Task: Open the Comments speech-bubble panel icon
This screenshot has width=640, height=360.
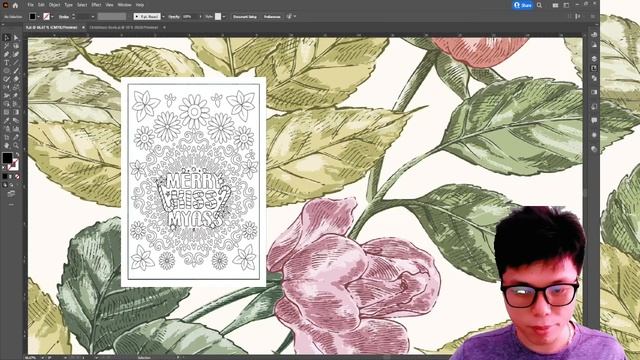Action: click(594, 120)
